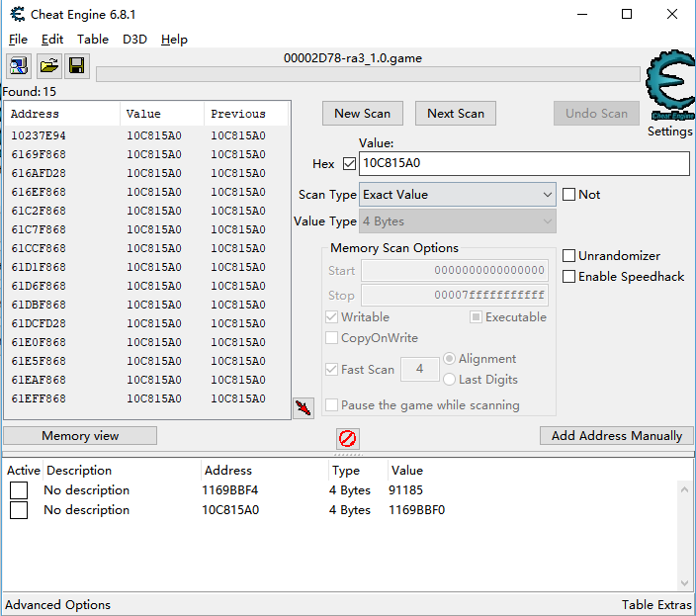Viewport: 696px width, 616px height.
Task: Open the Edit menu
Action: (52, 40)
